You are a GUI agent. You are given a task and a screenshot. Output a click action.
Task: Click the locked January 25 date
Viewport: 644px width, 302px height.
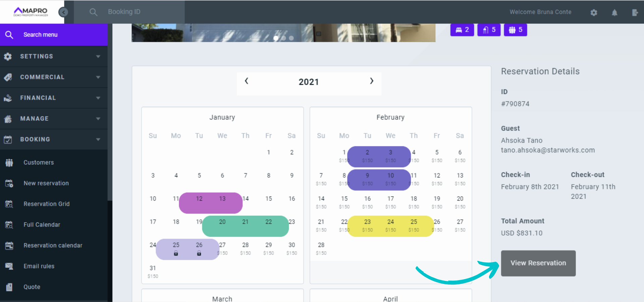(x=176, y=248)
